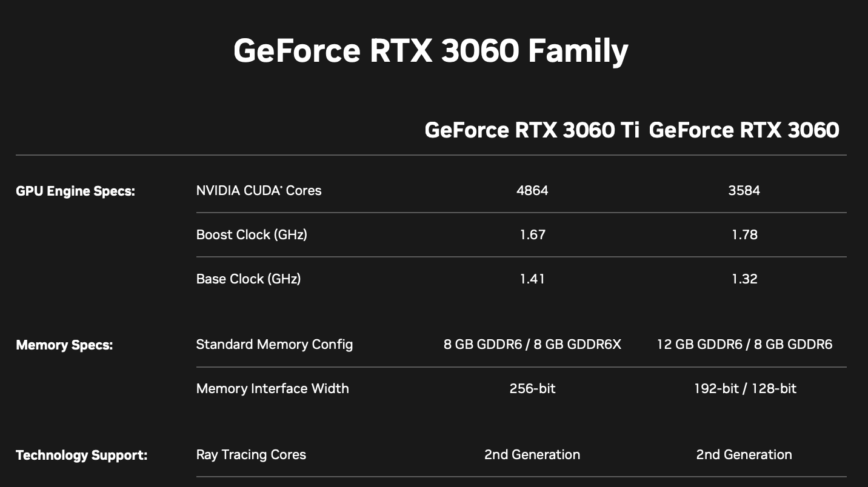Select the GeForce RTX 3060 column header
The width and height of the screenshot is (868, 487).
(x=744, y=130)
